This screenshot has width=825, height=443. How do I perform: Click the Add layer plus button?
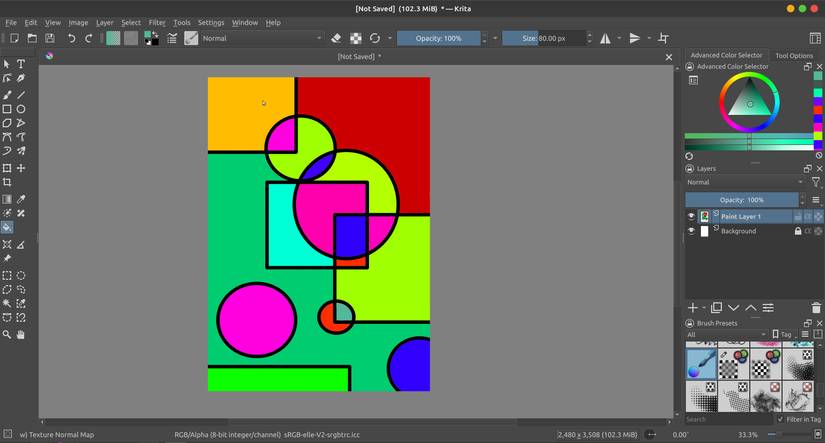click(x=692, y=308)
